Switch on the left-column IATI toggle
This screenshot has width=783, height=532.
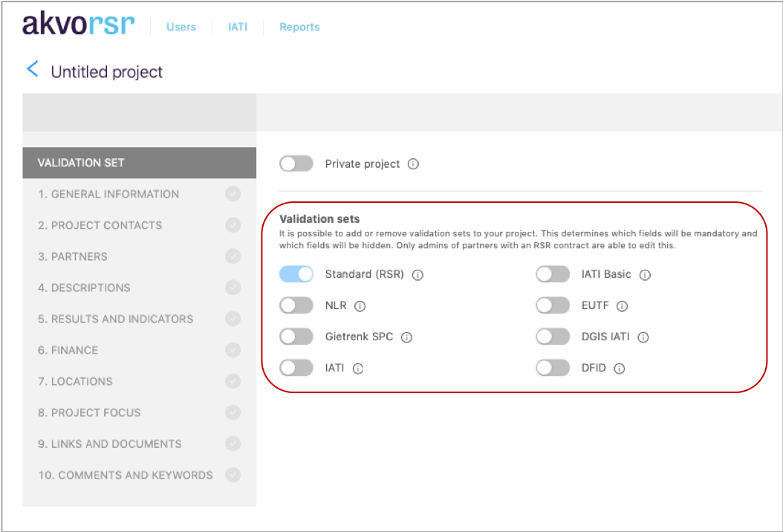pos(296,368)
